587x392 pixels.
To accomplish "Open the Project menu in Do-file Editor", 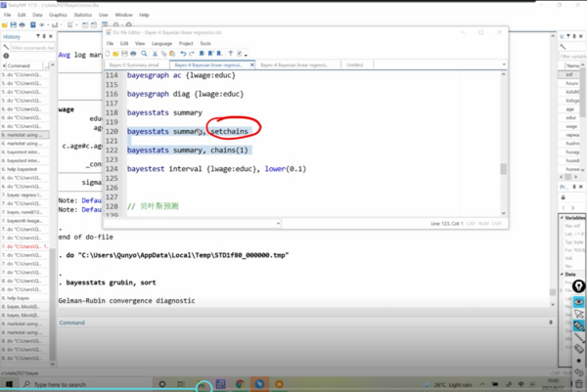I will pos(186,43).
